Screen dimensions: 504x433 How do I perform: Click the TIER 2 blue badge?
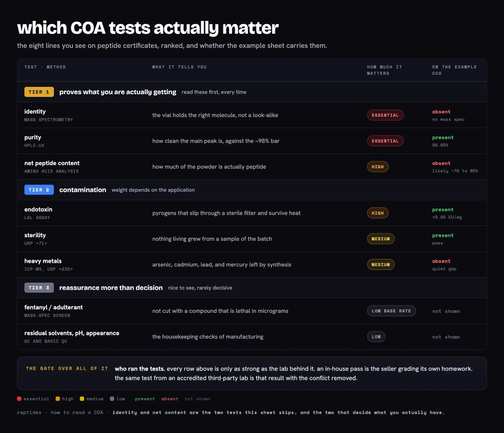coord(39,190)
